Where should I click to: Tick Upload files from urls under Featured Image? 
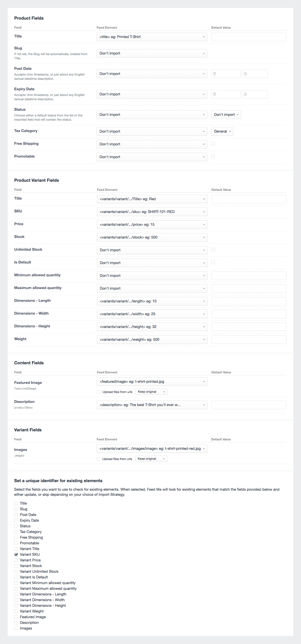[x=99, y=392]
